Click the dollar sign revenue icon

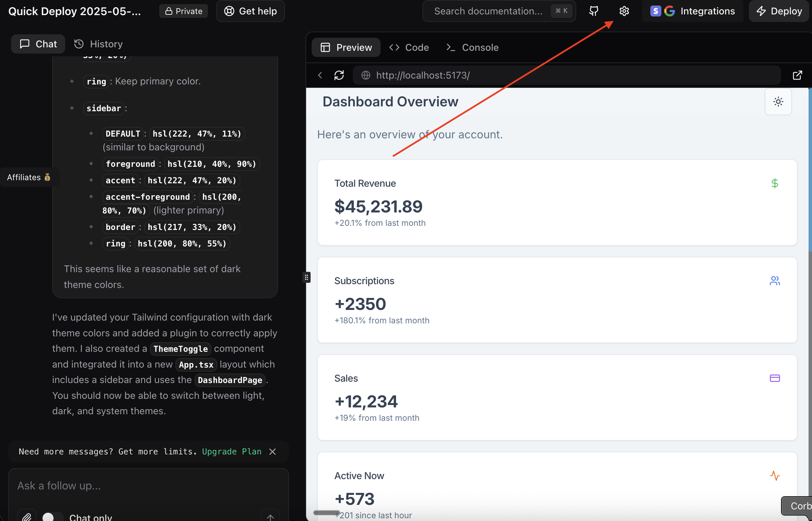click(775, 183)
